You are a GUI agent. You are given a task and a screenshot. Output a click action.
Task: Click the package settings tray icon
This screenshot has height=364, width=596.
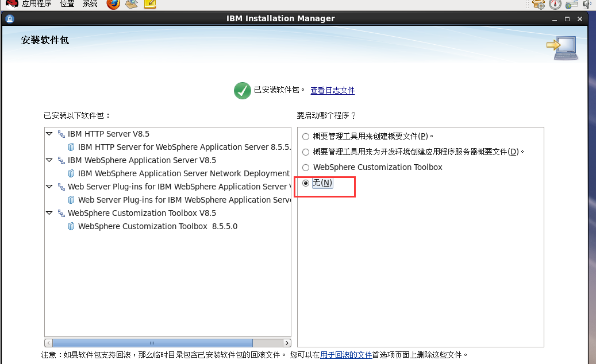pos(539,4)
